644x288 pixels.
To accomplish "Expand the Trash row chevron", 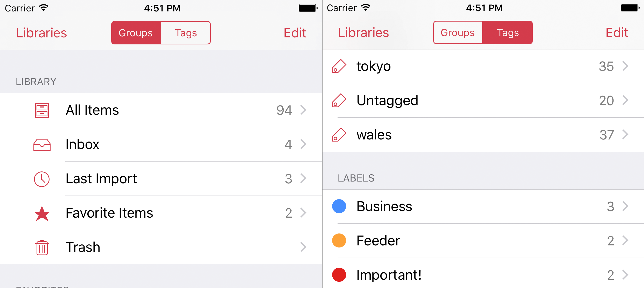I will coord(303,247).
